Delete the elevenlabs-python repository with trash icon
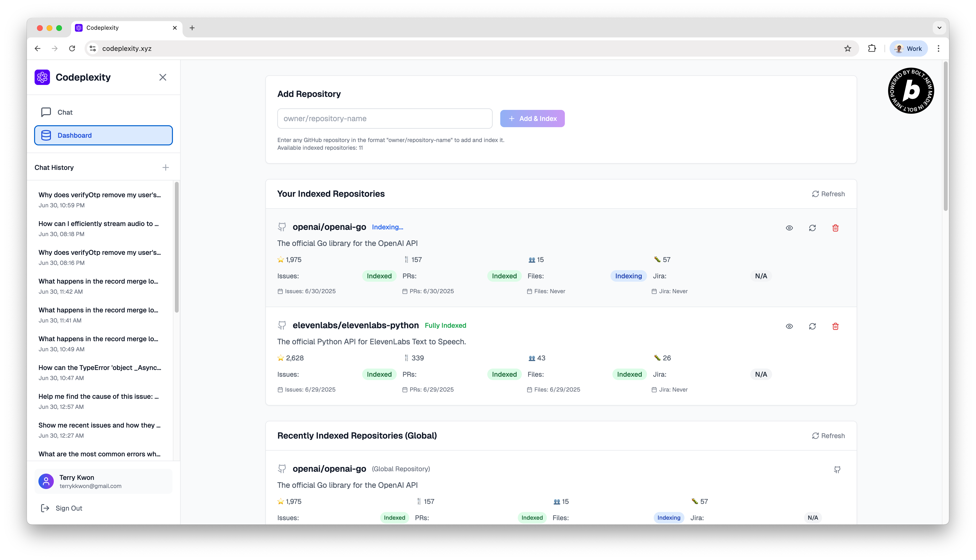Image resolution: width=976 pixels, height=560 pixels. (835, 327)
